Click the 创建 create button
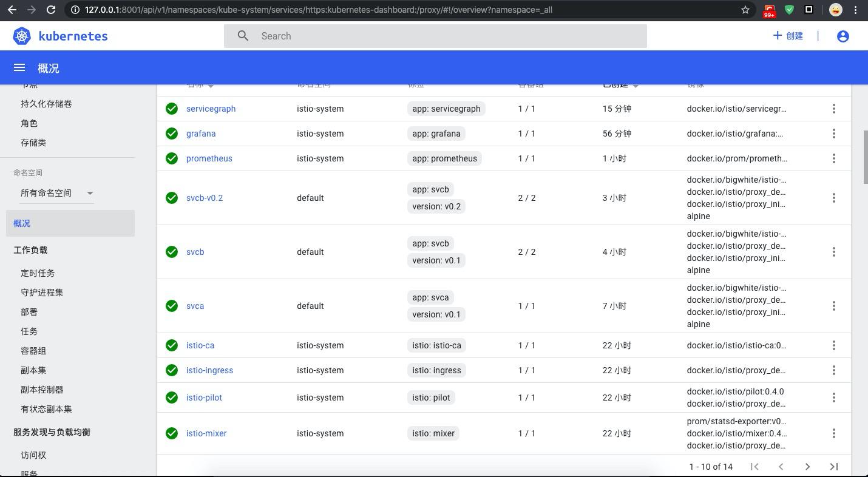 tap(788, 36)
